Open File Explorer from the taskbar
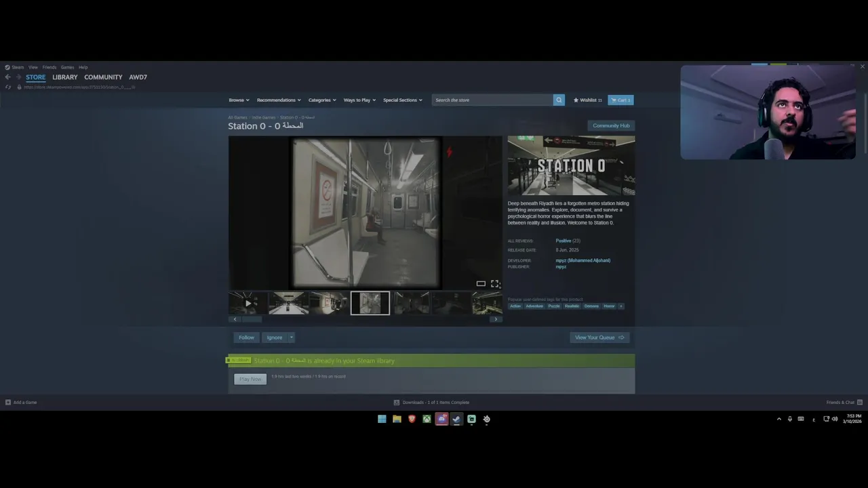This screenshot has height=488, width=868. [x=397, y=419]
